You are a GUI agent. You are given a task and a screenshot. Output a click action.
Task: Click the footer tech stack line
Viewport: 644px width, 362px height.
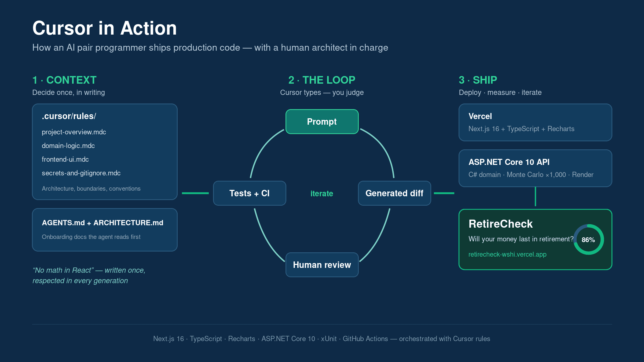tap(322, 339)
